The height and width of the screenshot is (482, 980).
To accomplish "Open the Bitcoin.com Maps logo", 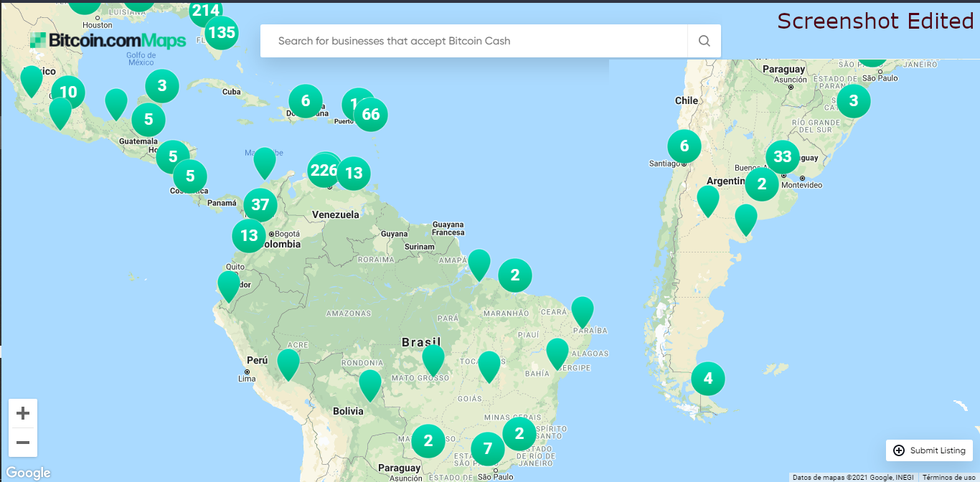I will pos(108,41).
